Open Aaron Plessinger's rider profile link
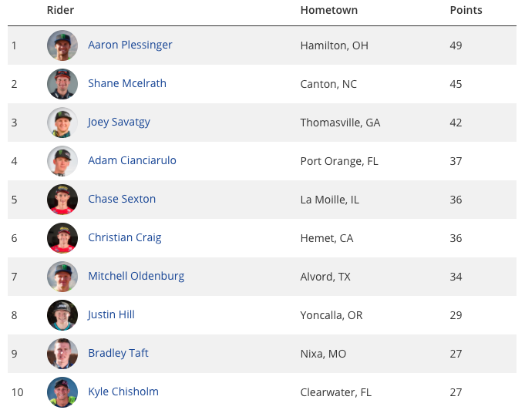Viewport: 525px width, 420px height. [x=130, y=45]
